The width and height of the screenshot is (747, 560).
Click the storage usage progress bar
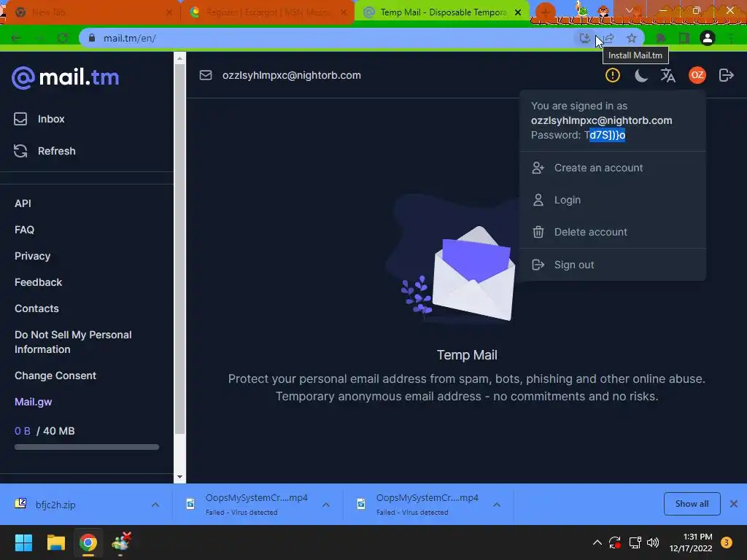point(87,447)
